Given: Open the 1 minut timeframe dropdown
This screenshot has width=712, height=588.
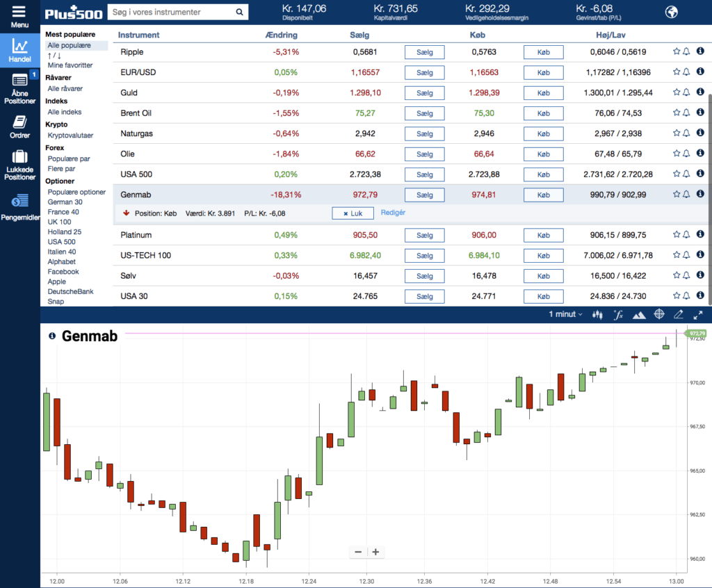Looking at the screenshot, I should click(x=565, y=314).
